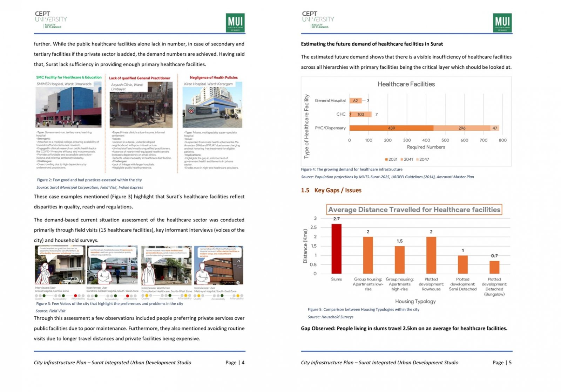Select the Sunshine Global Hospital interviewee image

pyautogui.click(x=112, y=265)
